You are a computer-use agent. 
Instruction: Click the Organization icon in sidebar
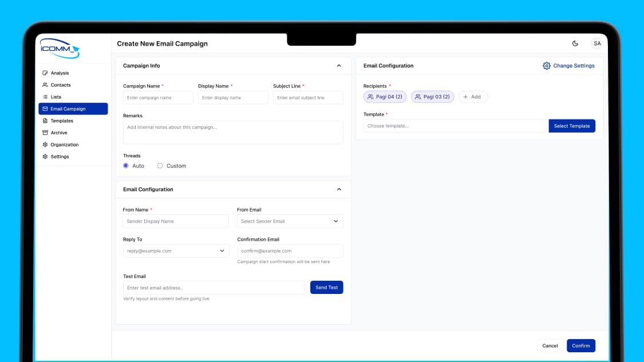click(x=45, y=145)
